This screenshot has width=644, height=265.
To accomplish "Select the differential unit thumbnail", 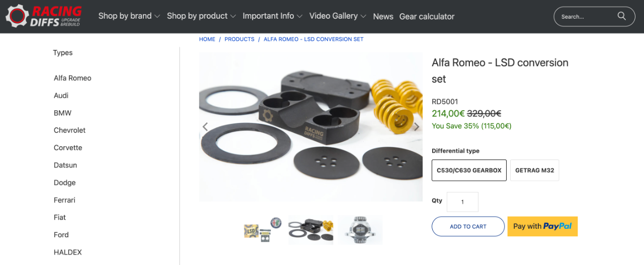I will pyautogui.click(x=360, y=230).
